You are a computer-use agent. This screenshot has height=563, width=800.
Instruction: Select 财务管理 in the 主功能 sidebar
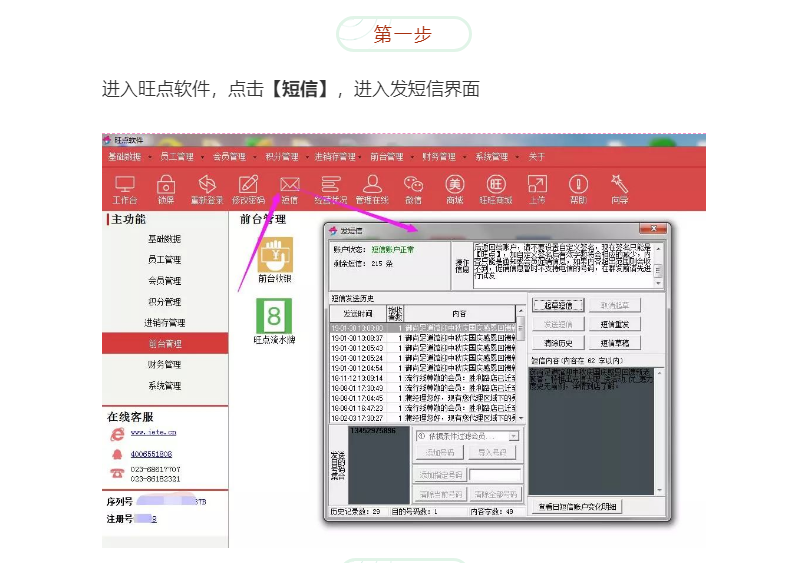pos(165,364)
